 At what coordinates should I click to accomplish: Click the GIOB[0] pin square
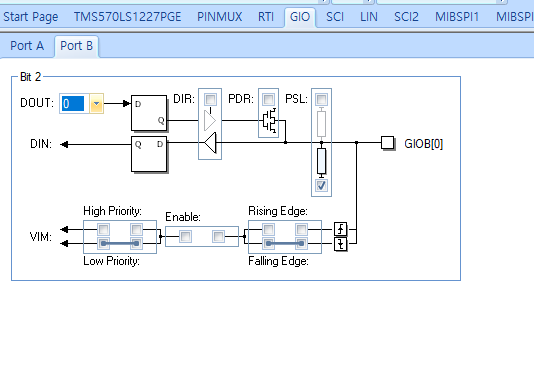(x=387, y=143)
